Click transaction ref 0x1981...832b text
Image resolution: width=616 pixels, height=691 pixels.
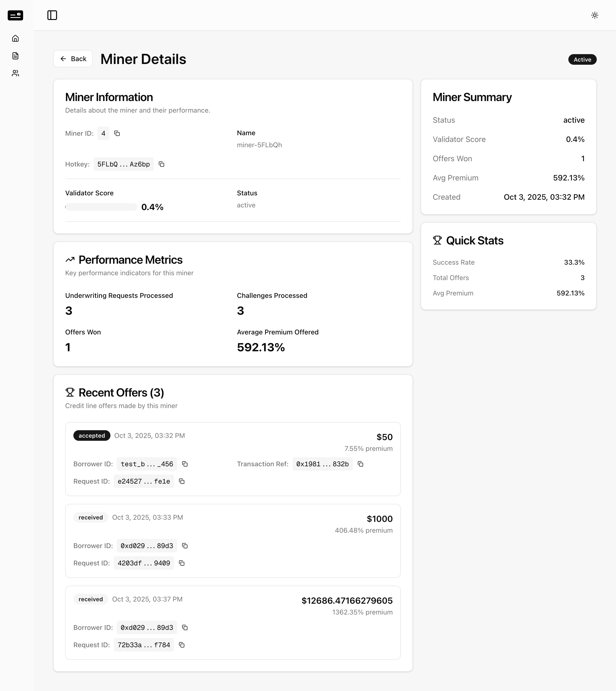point(322,464)
